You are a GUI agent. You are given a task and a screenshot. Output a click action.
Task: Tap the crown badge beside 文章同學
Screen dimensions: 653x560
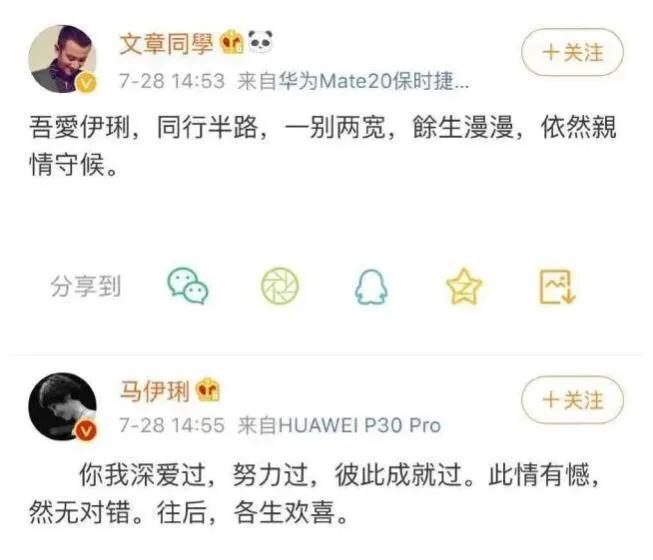pyautogui.click(x=232, y=42)
